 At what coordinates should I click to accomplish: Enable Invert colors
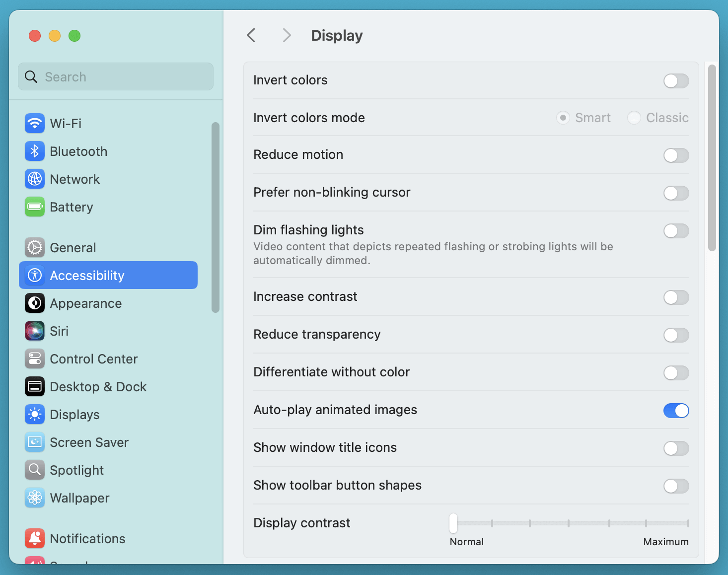676,81
